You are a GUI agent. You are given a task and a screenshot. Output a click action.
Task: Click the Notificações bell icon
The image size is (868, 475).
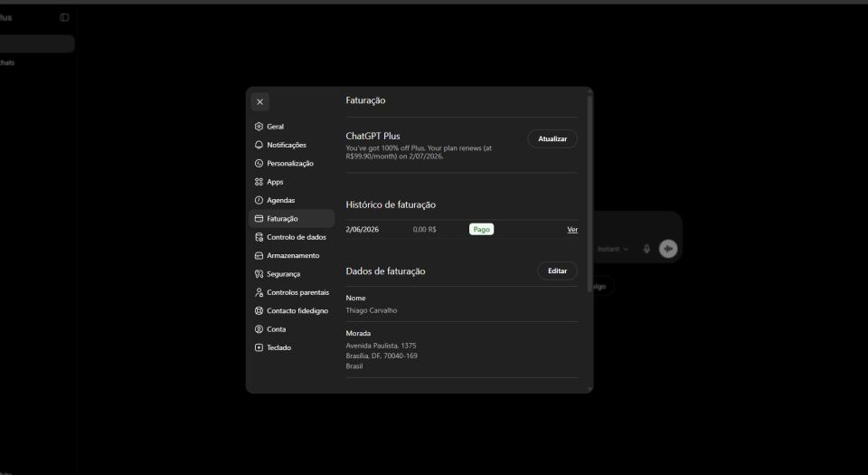259,145
